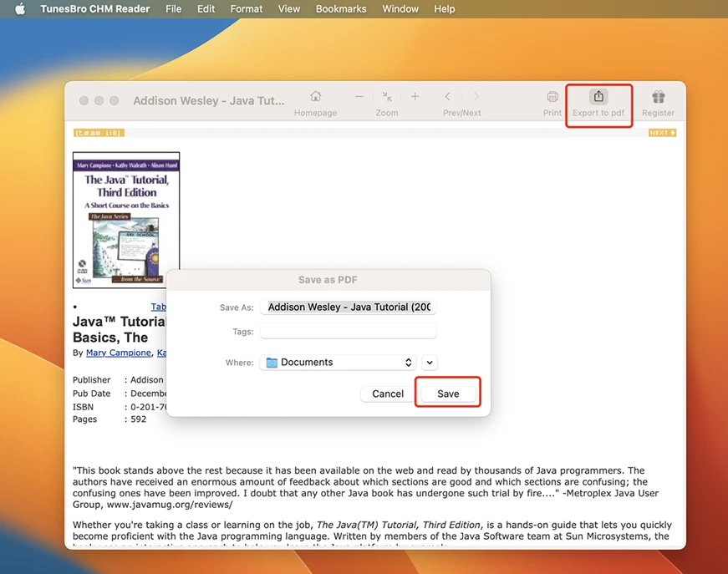
Task: Click the Export to pdf icon
Action: click(x=598, y=97)
